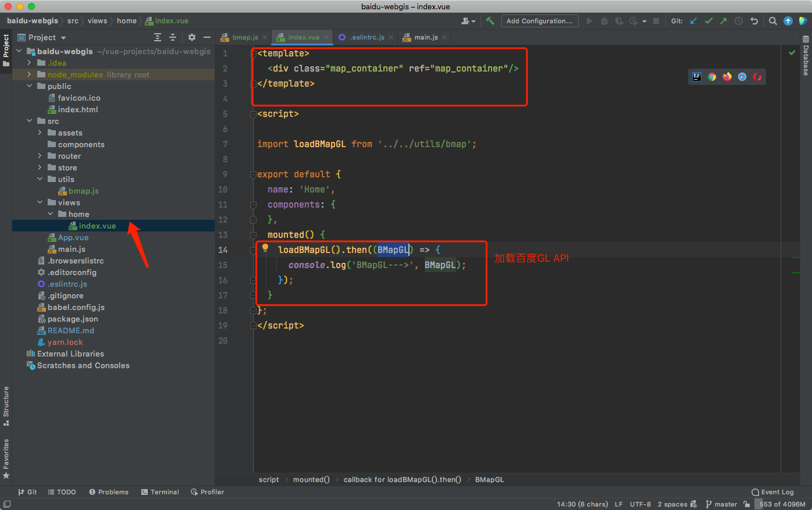Click the master branch widget
The image size is (812, 510).
721,504
